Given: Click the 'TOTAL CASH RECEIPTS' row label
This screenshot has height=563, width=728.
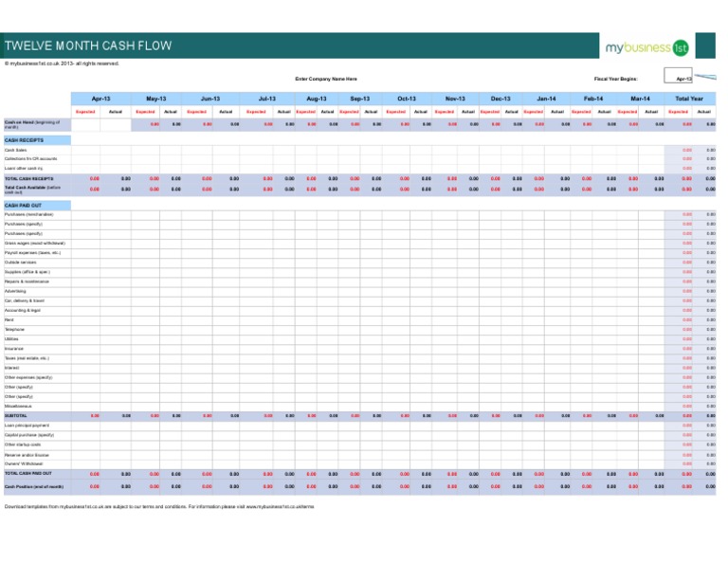Looking at the screenshot, I should [x=28, y=179].
